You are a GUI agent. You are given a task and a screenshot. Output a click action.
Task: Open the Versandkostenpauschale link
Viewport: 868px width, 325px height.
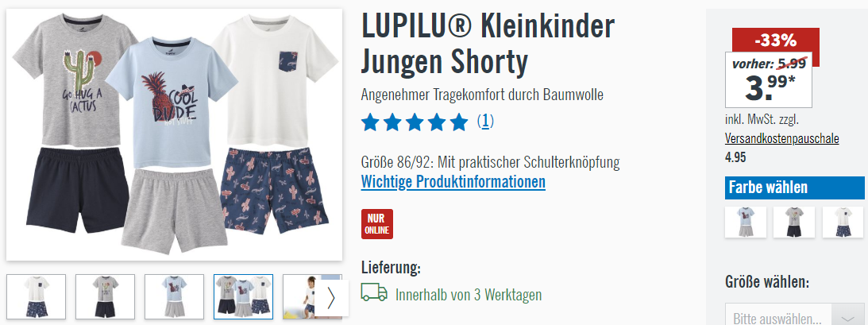click(781, 138)
